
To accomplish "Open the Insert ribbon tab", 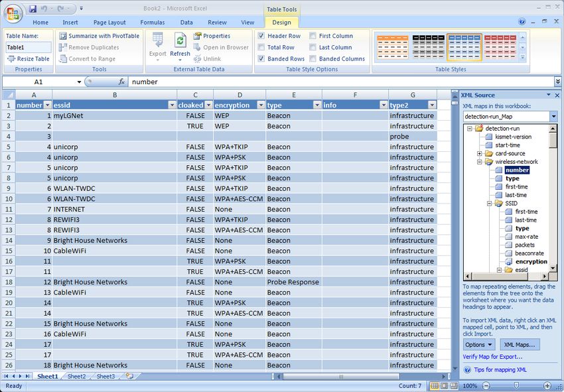I will (70, 23).
